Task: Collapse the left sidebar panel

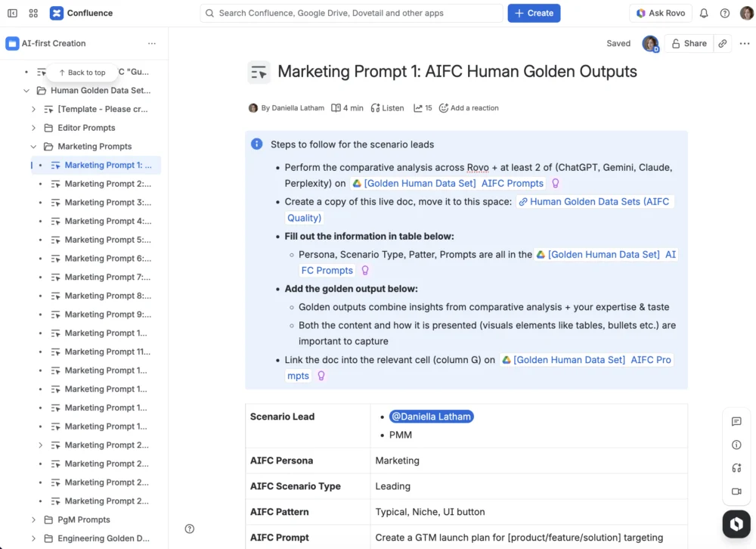Action: (12, 13)
